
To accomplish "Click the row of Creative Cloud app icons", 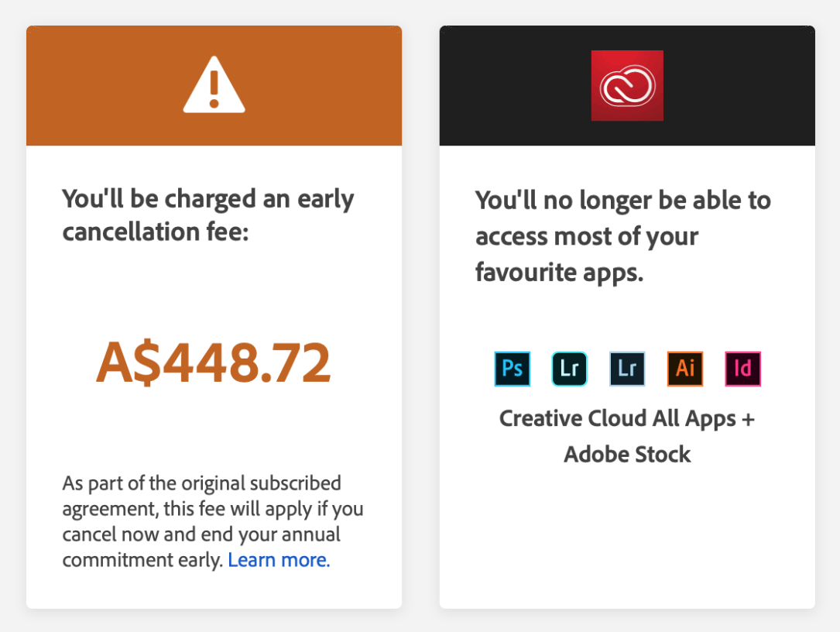I will point(626,369).
